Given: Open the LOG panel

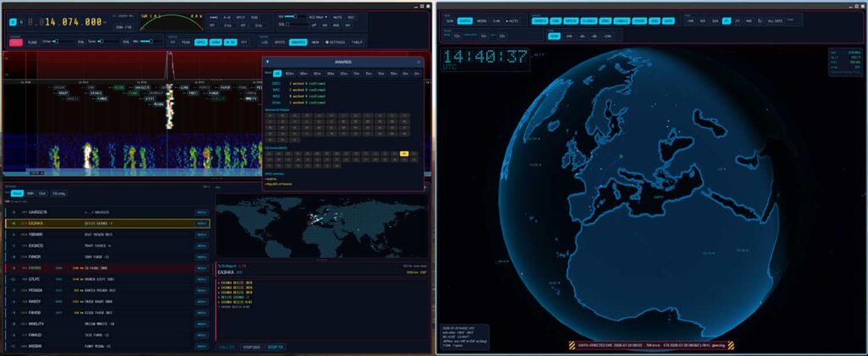Looking at the screenshot, I should point(265,42).
